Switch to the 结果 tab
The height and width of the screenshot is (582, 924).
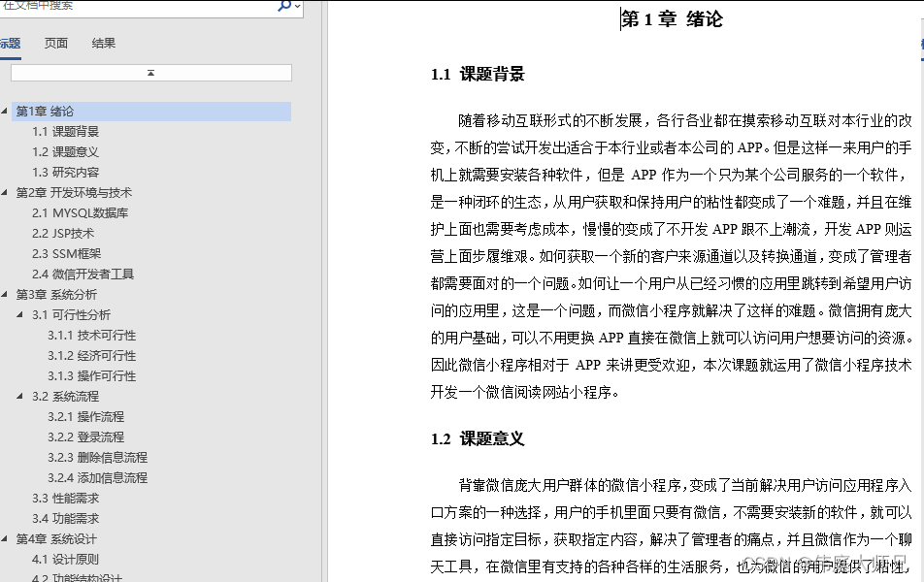click(x=104, y=43)
